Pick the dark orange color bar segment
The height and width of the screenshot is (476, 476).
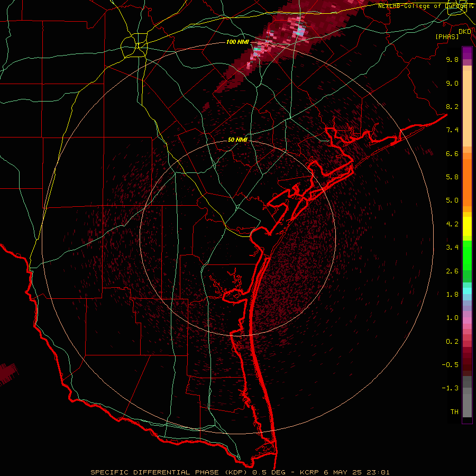click(x=467, y=183)
